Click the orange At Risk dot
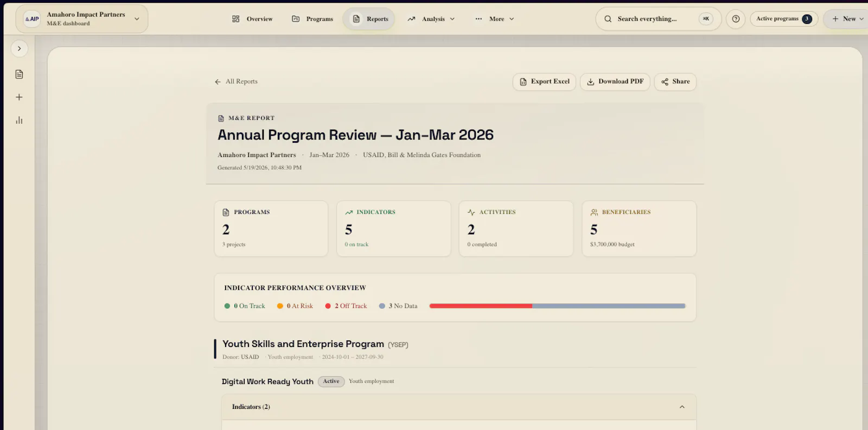 coord(280,306)
